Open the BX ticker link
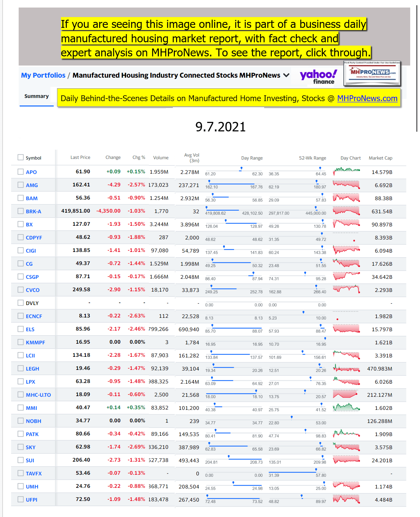 (29, 224)
